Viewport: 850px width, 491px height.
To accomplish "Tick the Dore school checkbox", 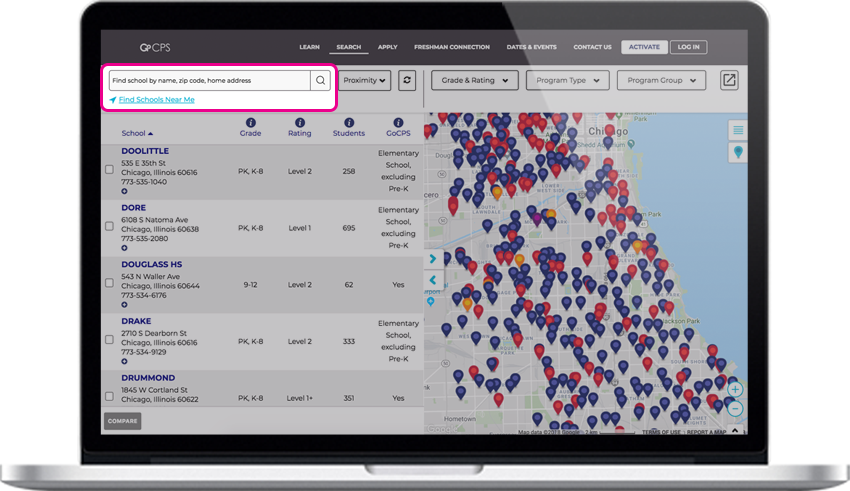I will click(x=110, y=226).
